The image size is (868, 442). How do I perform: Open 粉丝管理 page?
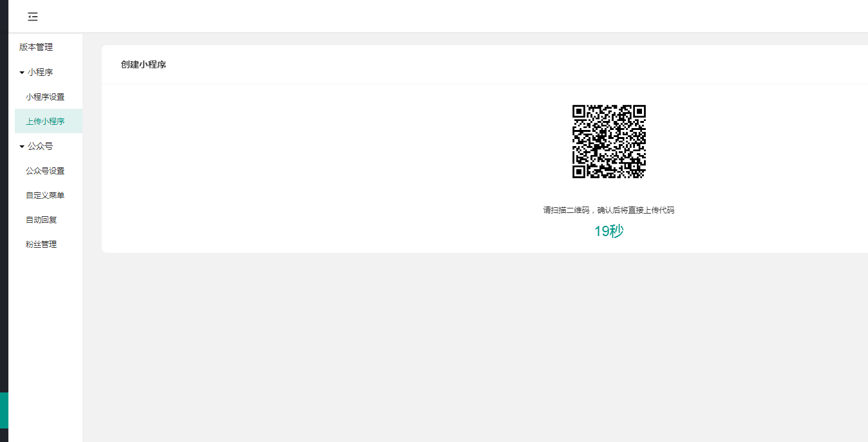click(41, 244)
